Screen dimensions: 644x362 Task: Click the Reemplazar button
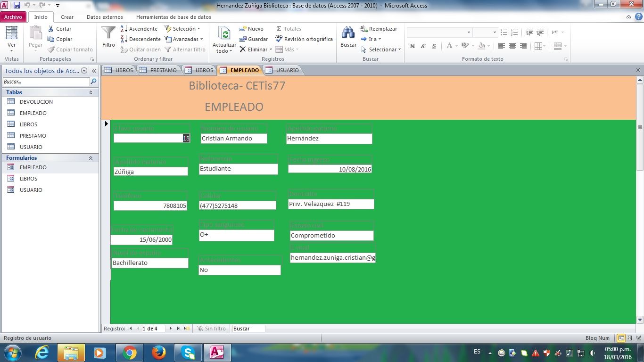[x=379, y=29]
